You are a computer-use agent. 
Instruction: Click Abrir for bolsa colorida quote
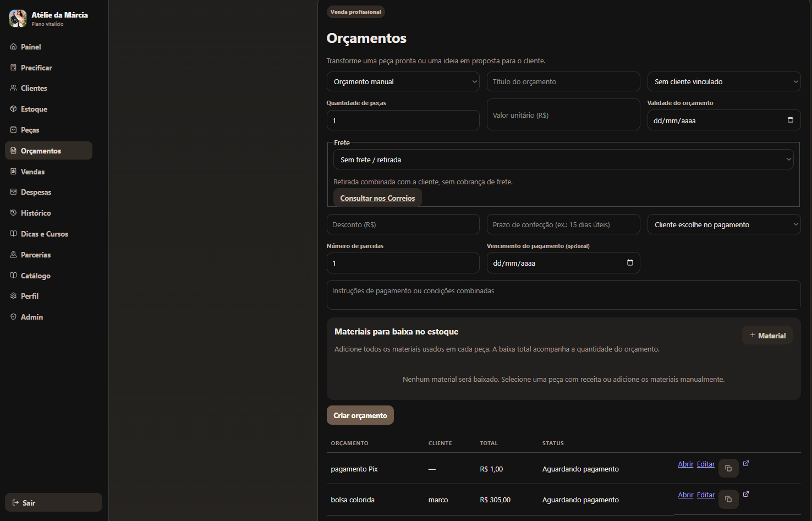point(685,495)
